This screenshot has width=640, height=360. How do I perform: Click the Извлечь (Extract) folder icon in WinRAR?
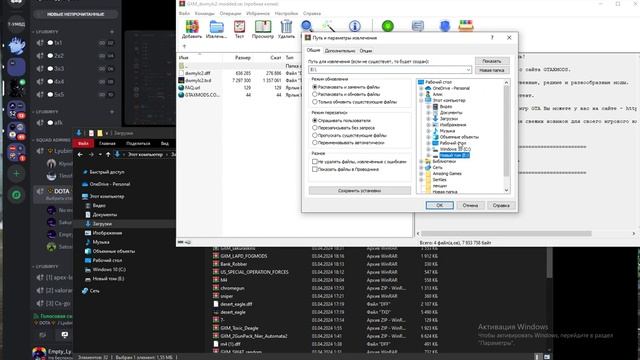coord(216,27)
